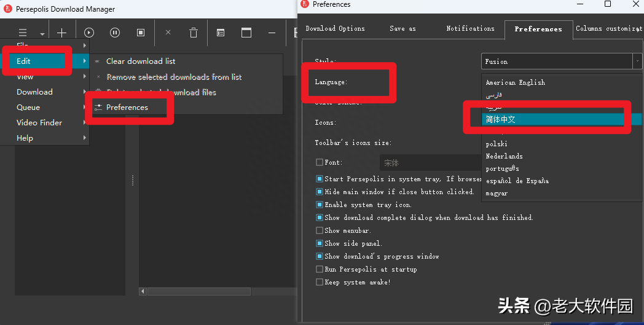Click the progress window icon in toolbar

tap(246, 33)
